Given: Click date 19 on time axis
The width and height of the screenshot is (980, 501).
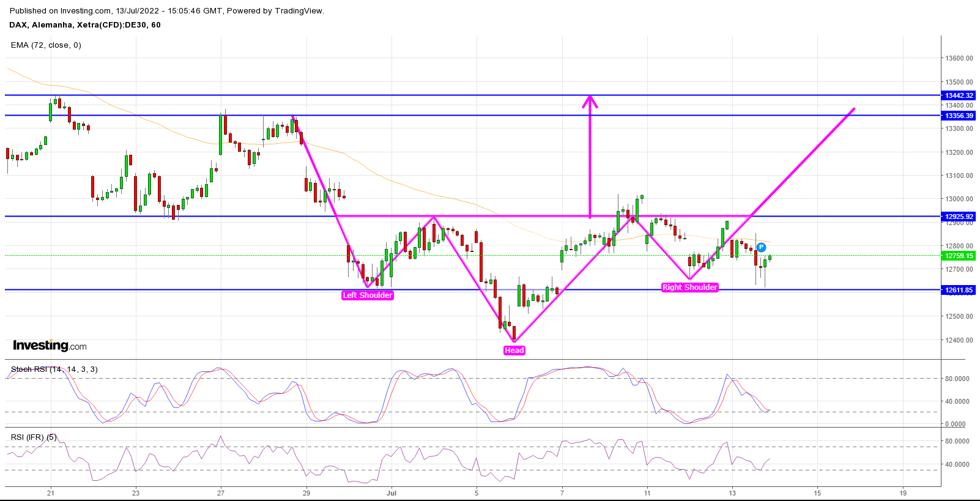Looking at the screenshot, I should [x=903, y=493].
